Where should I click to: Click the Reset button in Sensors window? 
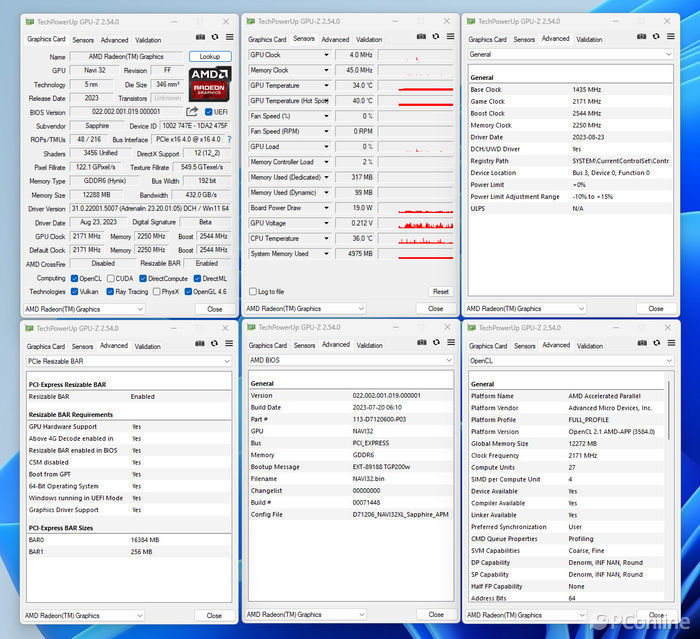point(440,291)
